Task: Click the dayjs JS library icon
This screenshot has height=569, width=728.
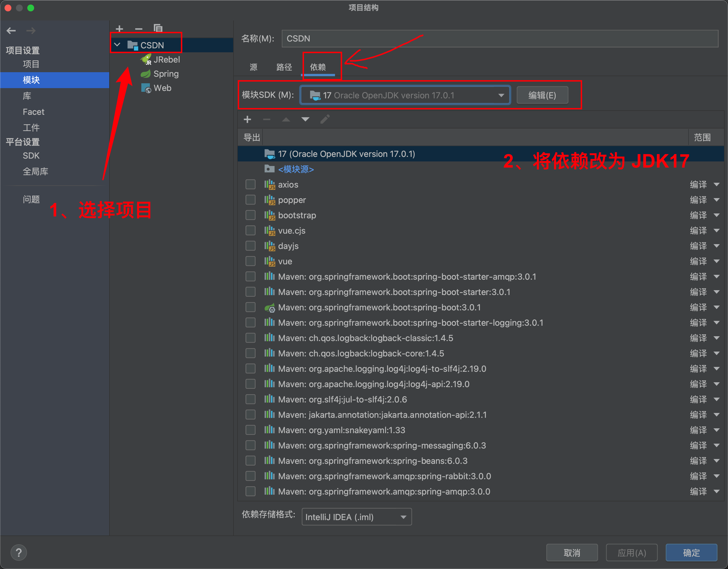Action: point(270,246)
